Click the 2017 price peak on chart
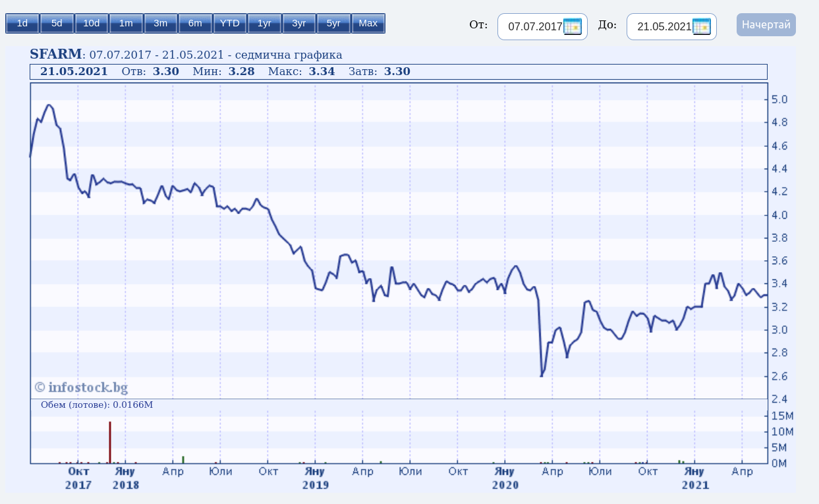The image size is (819, 504). (48, 105)
